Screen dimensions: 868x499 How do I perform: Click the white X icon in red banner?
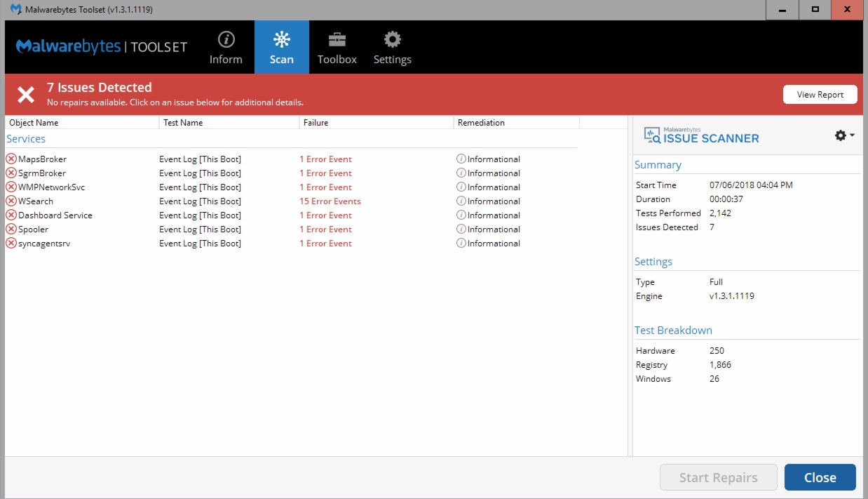pyautogui.click(x=26, y=95)
